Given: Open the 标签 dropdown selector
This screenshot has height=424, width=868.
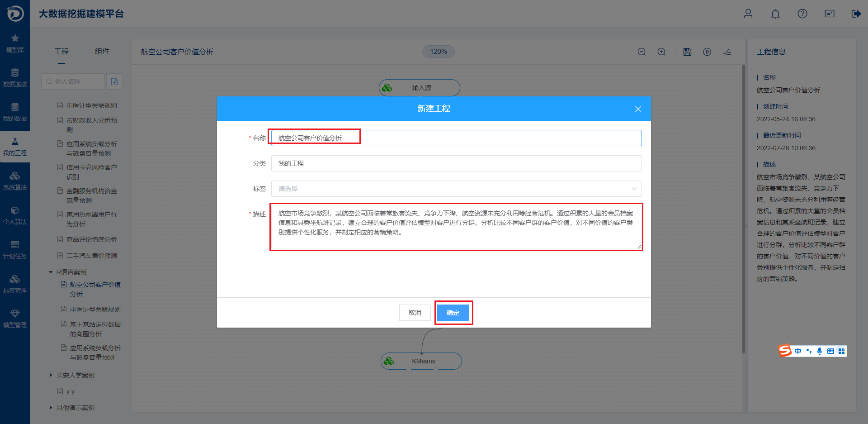Looking at the screenshot, I should (x=456, y=189).
